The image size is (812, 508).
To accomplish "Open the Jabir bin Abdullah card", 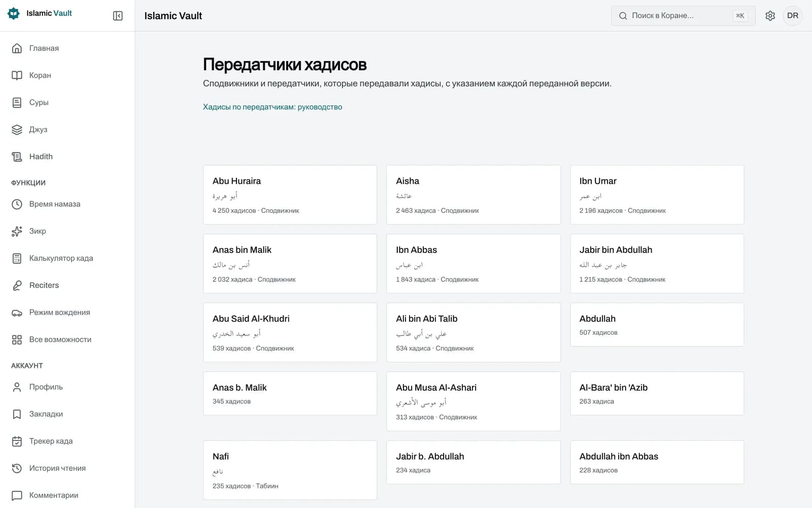I will (657, 264).
